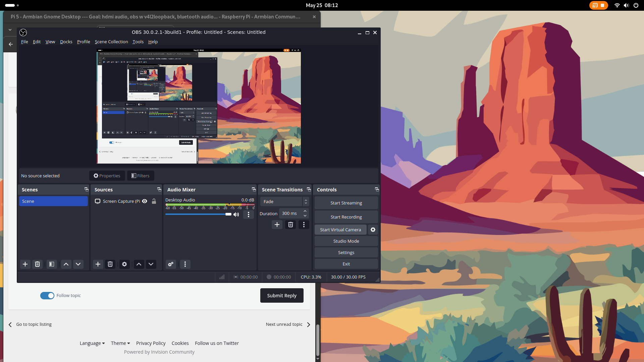Image resolution: width=644 pixels, height=362 pixels.
Task: Mute Desktop Audio speaker icon
Action: point(236,215)
